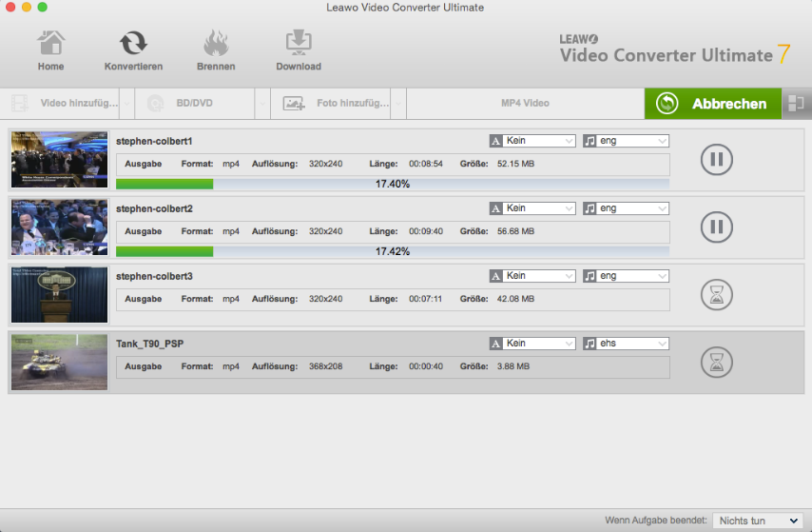Image resolution: width=812 pixels, height=532 pixels.
Task: Click the stephen-colbert1 video thumbnail
Action: (60, 160)
